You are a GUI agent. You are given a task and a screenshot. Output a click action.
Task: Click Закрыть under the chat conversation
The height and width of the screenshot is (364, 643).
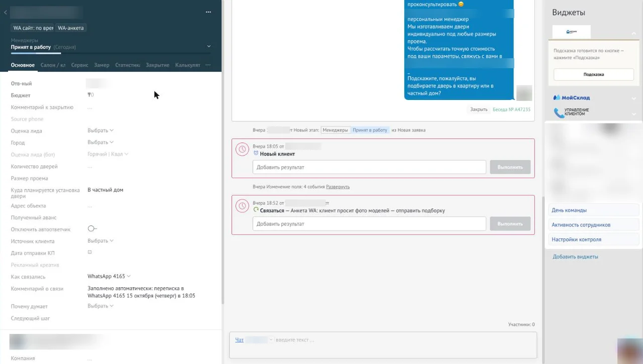coord(479,109)
